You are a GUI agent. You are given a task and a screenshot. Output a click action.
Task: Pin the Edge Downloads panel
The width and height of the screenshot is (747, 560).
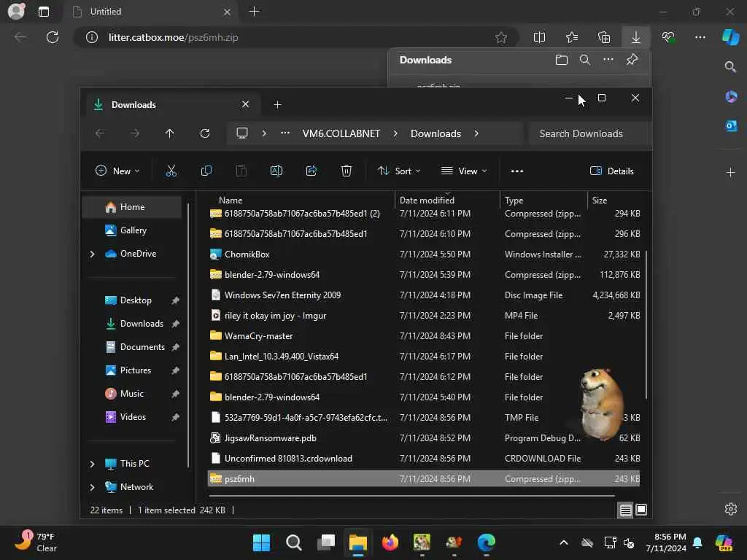[632, 60]
